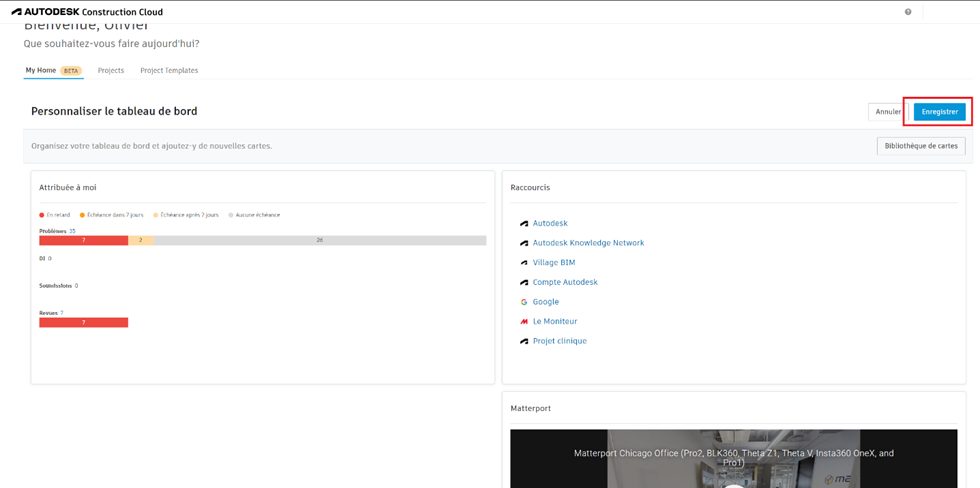Click the yellow Problèmes bar segment showing 2

(x=141, y=241)
